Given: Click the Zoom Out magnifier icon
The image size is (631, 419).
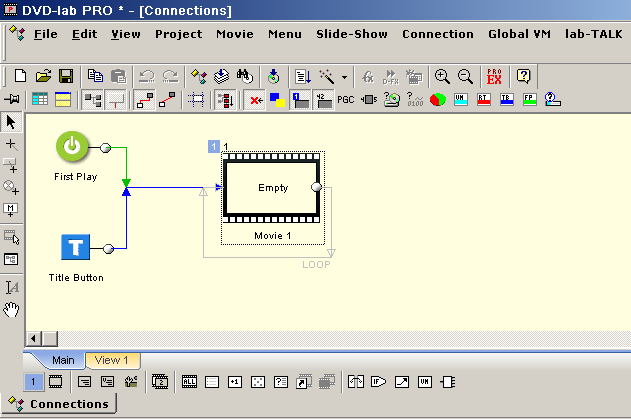Looking at the screenshot, I should (x=465, y=76).
